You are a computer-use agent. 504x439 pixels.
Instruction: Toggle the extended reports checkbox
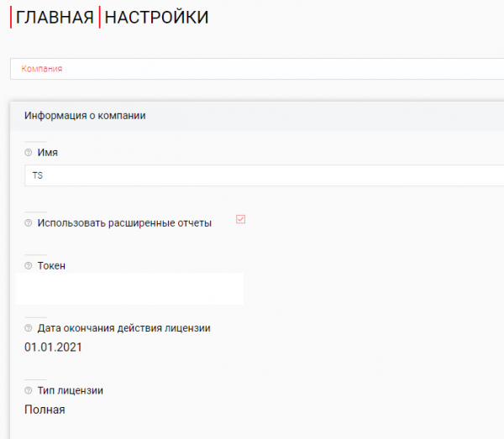[x=240, y=219]
